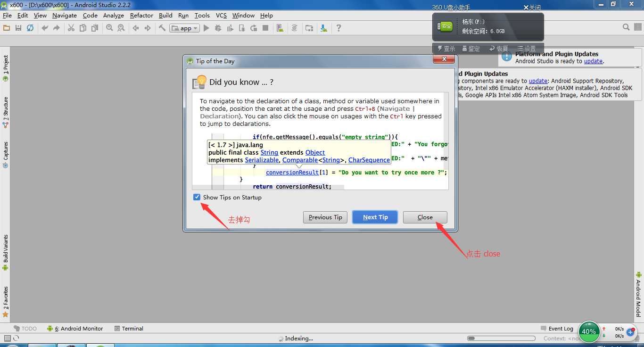
Task: Click the indexing progress bar in status bar
Action: [501, 339]
